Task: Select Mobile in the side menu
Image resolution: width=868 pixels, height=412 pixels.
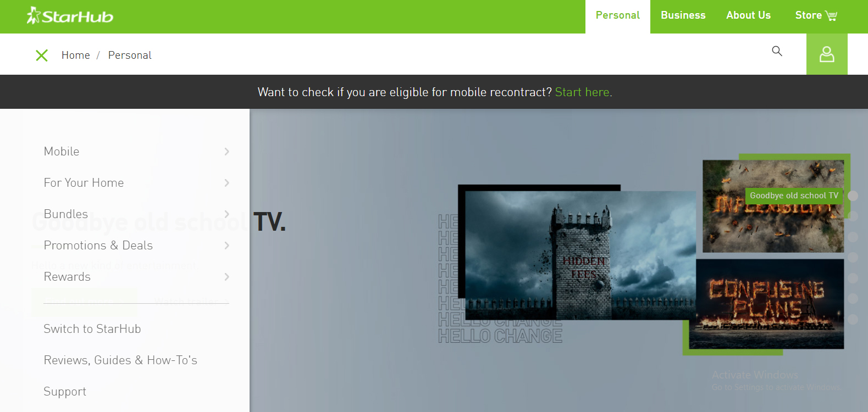Action: coord(62,152)
